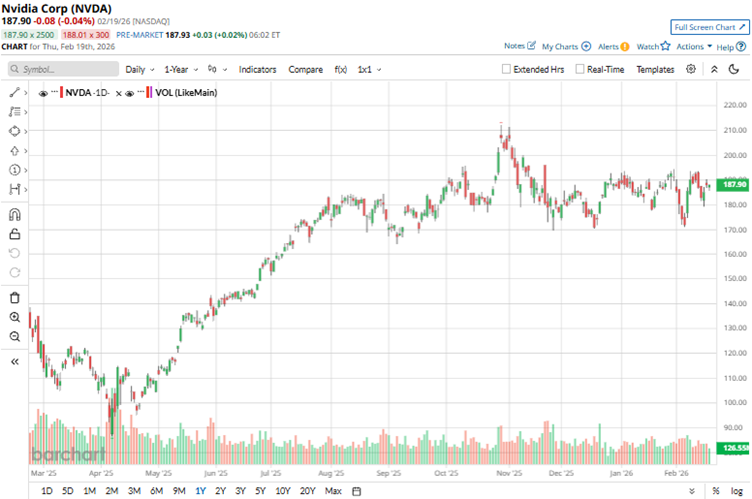Zoom in using the magnifier plus icon

click(x=14, y=317)
